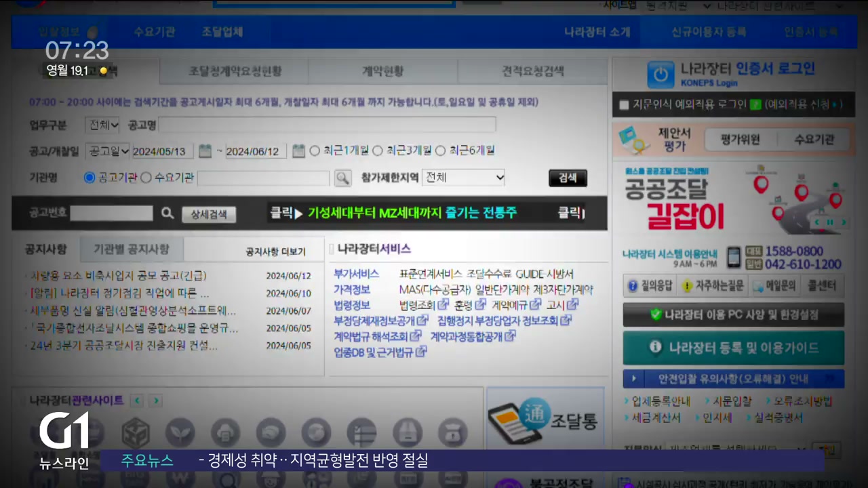The image size is (868, 488).
Task: Open the start date calendar picker icon
Action: tap(205, 151)
